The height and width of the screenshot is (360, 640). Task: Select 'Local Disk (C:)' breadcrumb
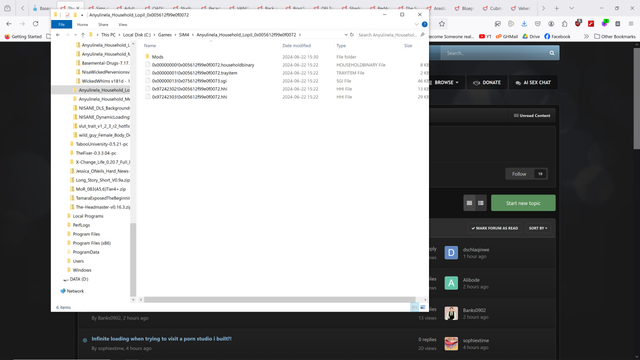137,35
